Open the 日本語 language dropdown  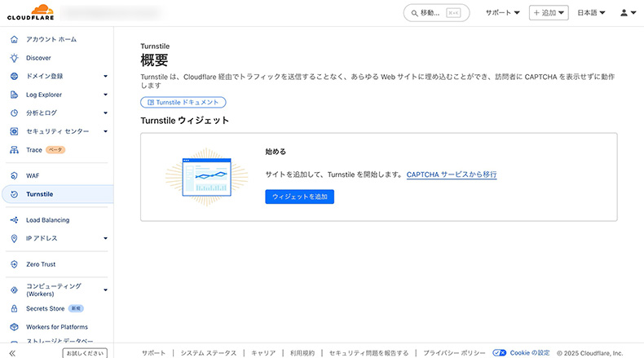591,13
